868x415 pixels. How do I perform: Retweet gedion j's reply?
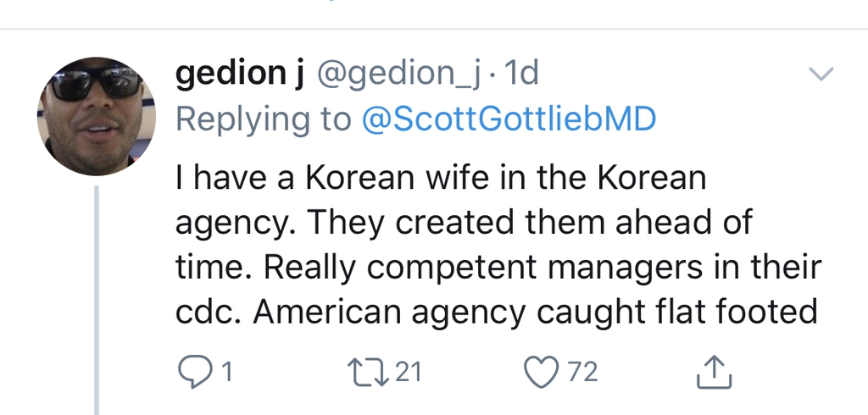366,370
